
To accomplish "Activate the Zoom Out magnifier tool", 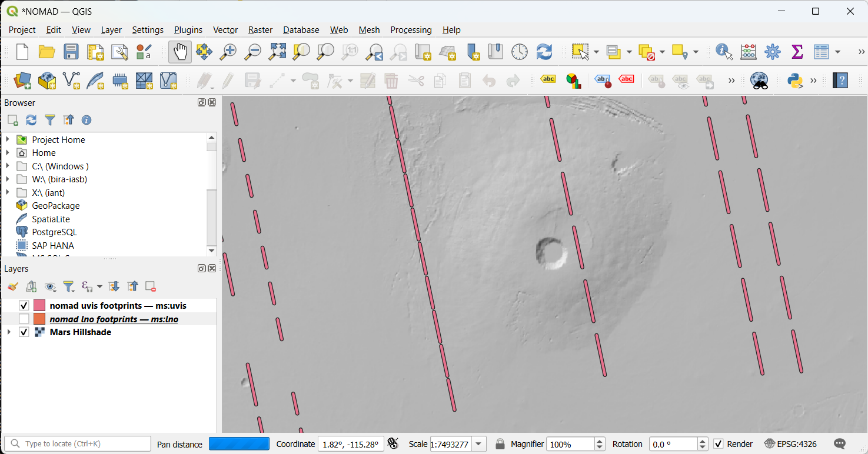I will pyautogui.click(x=253, y=52).
